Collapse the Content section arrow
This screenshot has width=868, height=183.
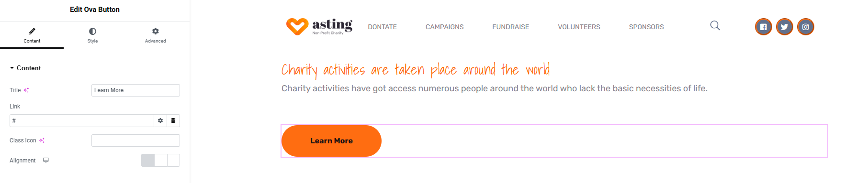[12, 68]
